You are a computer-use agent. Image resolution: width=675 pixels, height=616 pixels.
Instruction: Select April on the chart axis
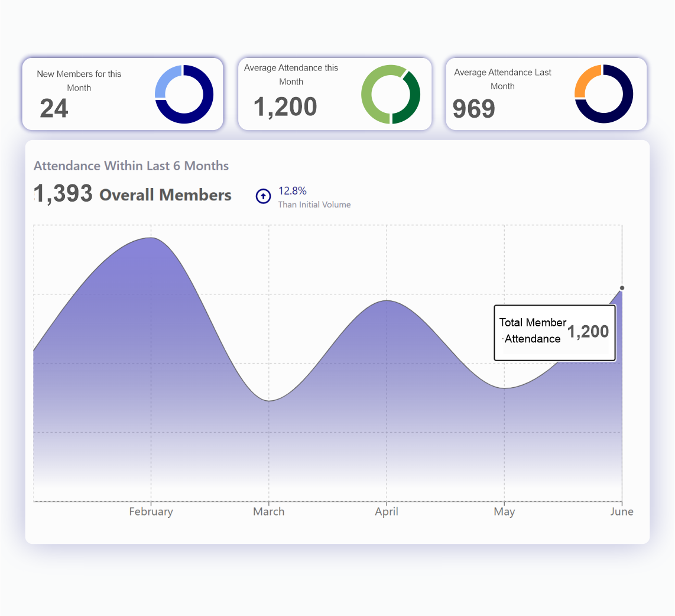click(x=387, y=511)
